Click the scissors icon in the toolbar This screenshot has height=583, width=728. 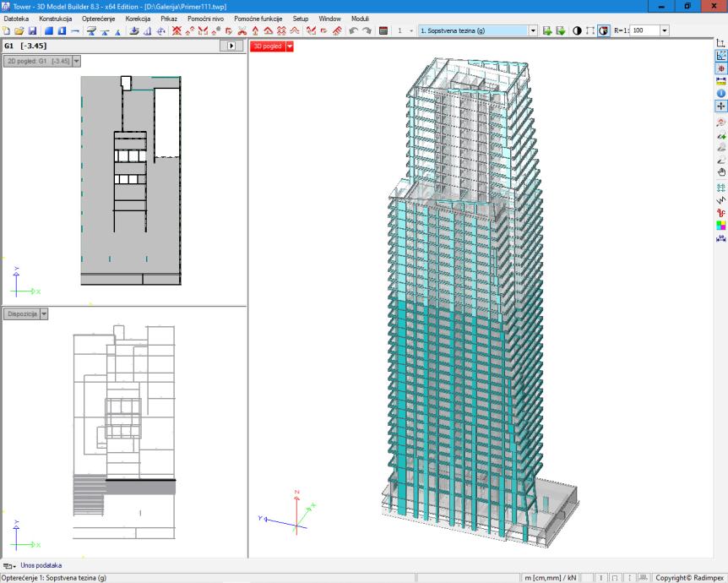click(242, 30)
